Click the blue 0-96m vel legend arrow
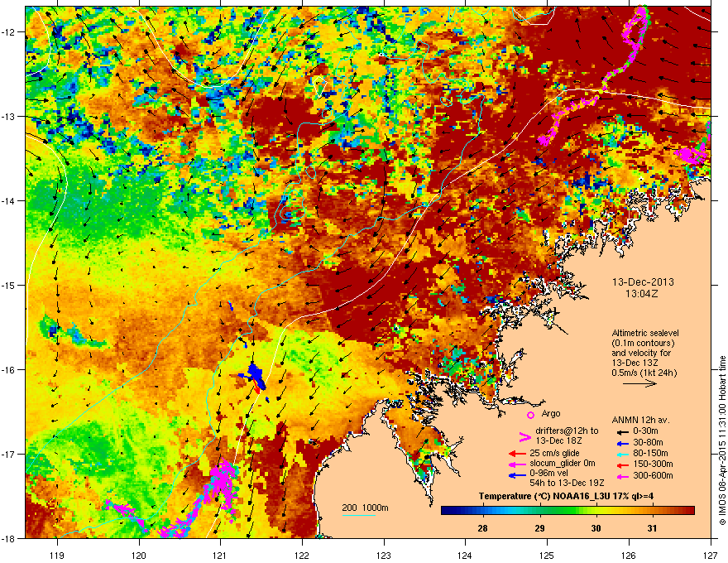This screenshot has height=563, width=728. tap(517, 475)
